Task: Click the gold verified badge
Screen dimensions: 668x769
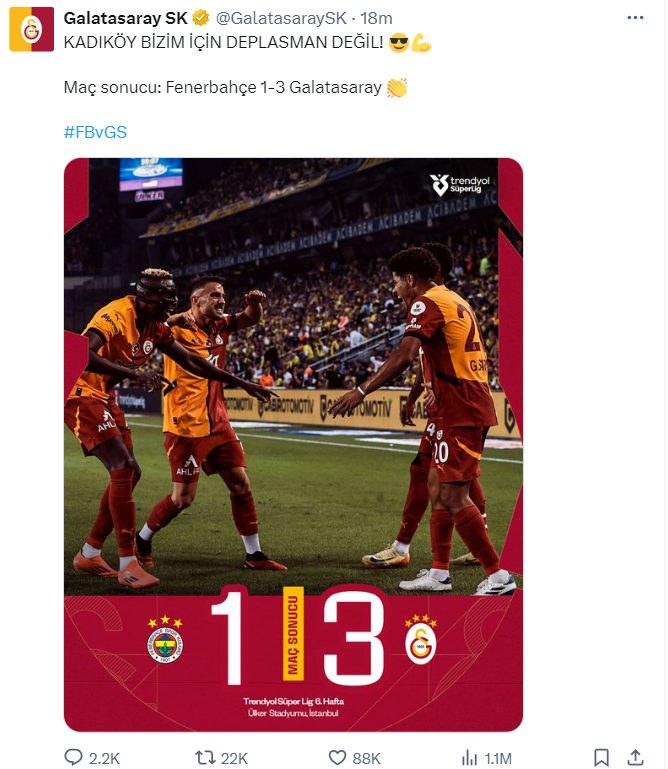Action: [x=200, y=18]
